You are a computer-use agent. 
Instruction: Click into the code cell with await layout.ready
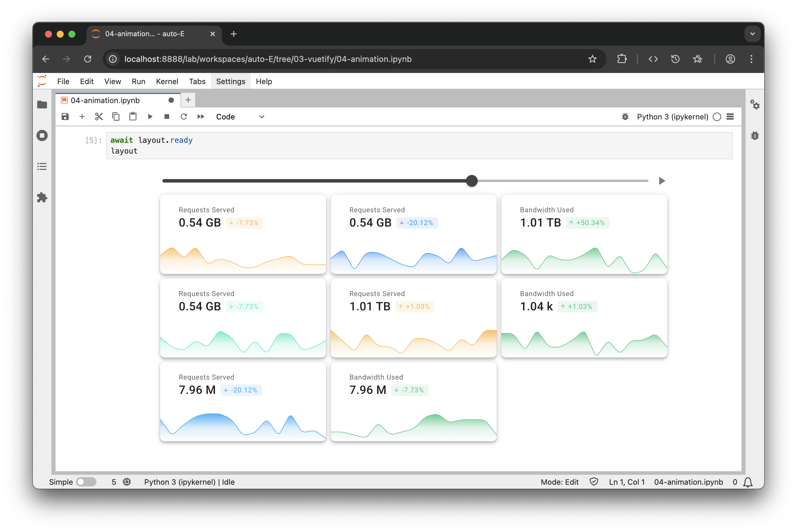419,145
